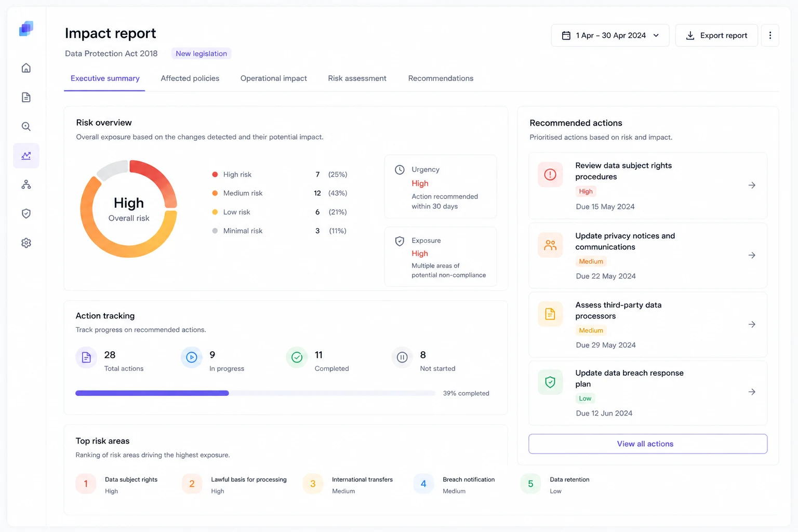Click the View all actions button
Image resolution: width=798 pixels, height=532 pixels.
[648, 444]
